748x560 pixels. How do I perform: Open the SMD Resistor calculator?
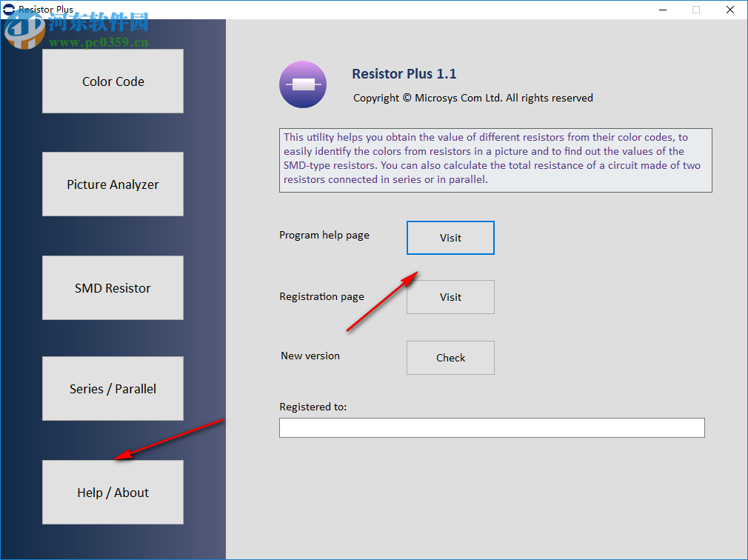point(113,287)
